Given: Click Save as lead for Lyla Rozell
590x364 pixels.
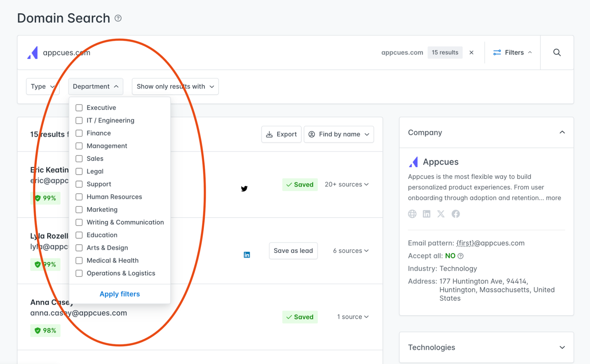Looking at the screenshot, I should (293, 250).
